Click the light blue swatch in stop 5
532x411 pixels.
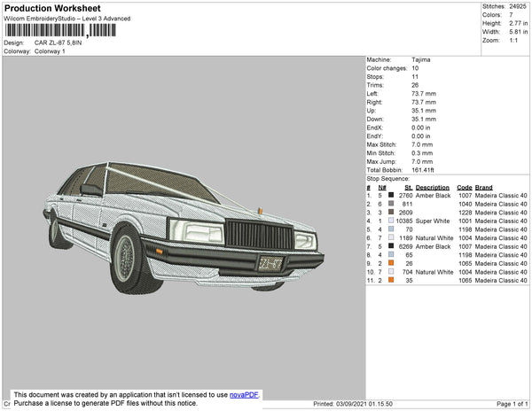coord(391,229)
